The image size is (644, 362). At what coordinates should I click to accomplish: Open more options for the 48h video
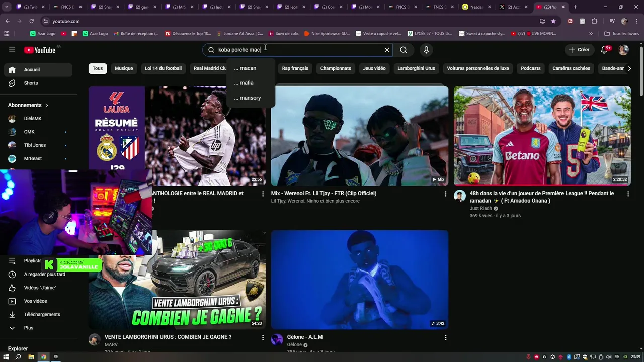pyautogui.click(x=628, y=194)
